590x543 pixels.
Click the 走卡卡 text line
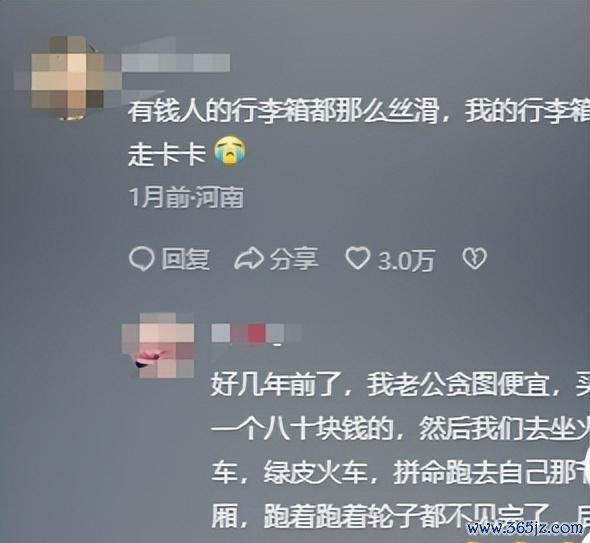167,155
